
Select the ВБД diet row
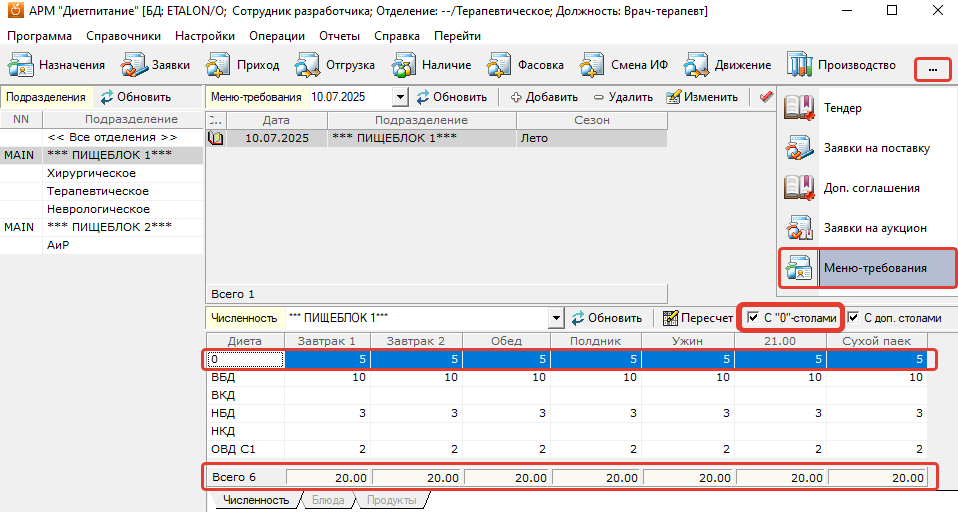pyautogui.click(x=566, y=378)
